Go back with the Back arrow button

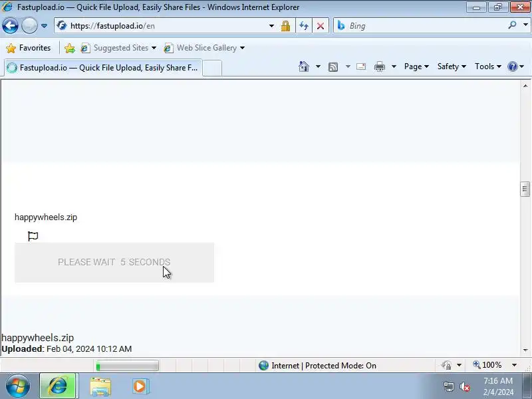pyautogui.click(x=10, y=26)
